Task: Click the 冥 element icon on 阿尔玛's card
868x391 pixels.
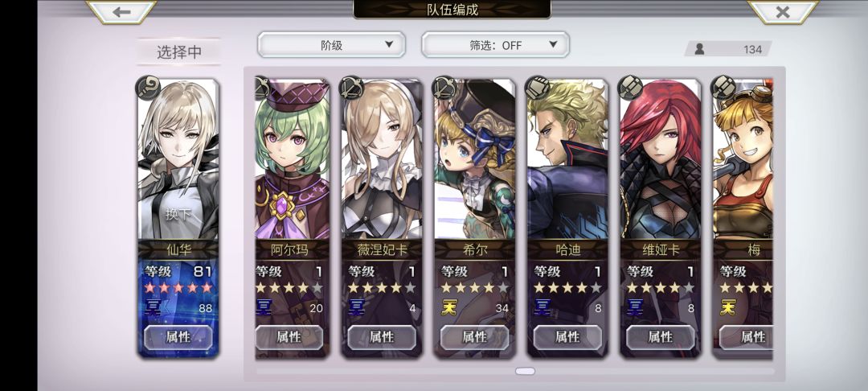Action: point(264,307)
